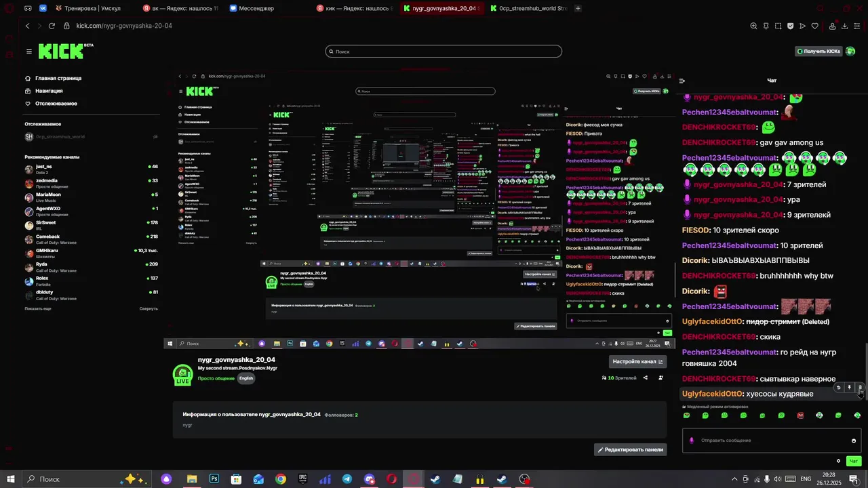
Task: Reply to the UglyfacekidOttO chat message
Action: click(838, 388)
